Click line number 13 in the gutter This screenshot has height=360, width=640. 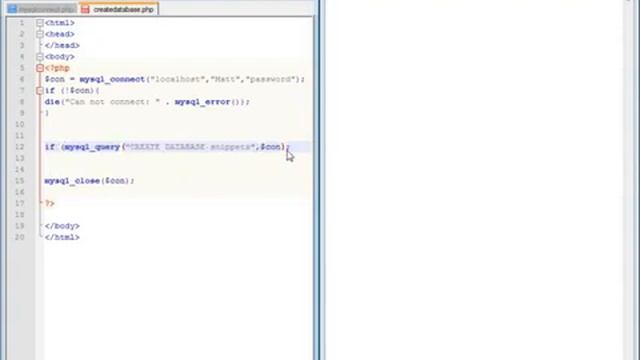(x=20, y=158)
